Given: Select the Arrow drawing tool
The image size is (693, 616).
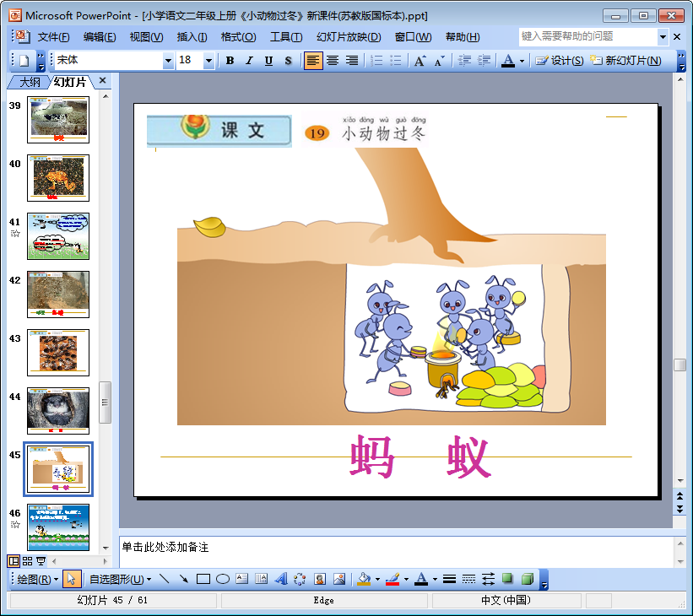Looking at the screenshot, I should [x=183, y=579].
